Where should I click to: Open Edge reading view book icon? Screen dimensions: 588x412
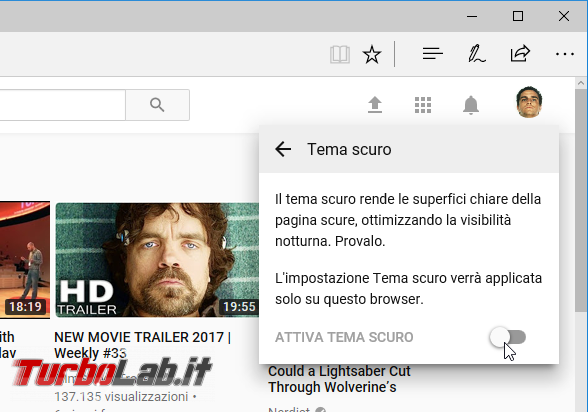340,55
